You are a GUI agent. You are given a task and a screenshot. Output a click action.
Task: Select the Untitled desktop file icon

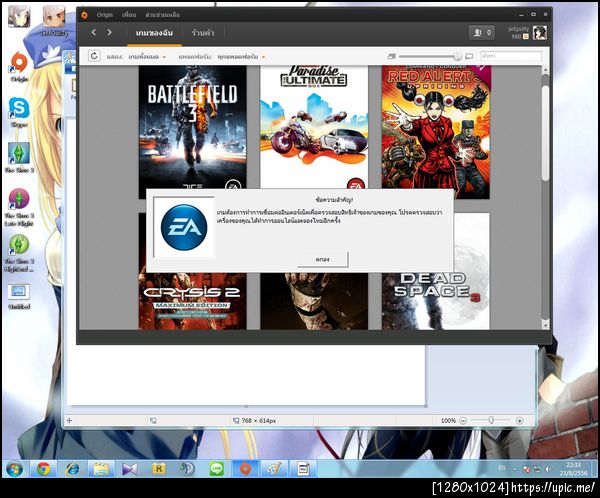pos(19,297)
